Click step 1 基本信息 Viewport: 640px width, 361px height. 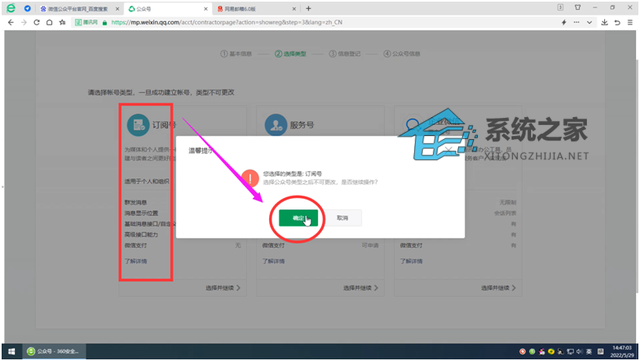236,54
